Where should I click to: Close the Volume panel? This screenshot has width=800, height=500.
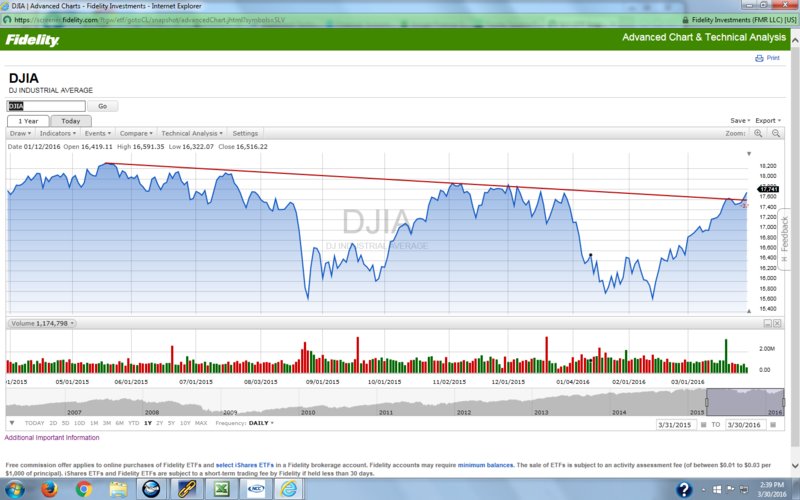(x=777, y=323)
